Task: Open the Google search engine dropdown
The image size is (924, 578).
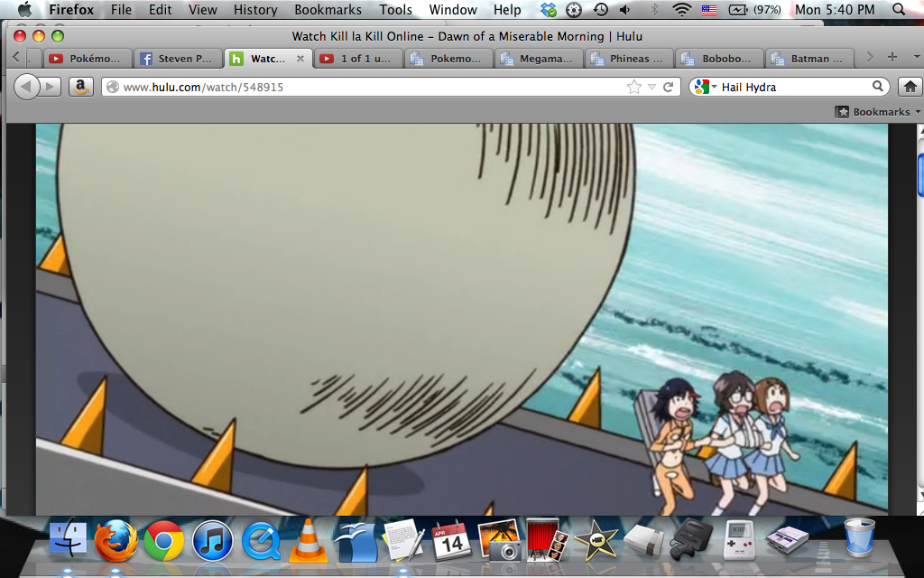Action: (x=705, y=87)
